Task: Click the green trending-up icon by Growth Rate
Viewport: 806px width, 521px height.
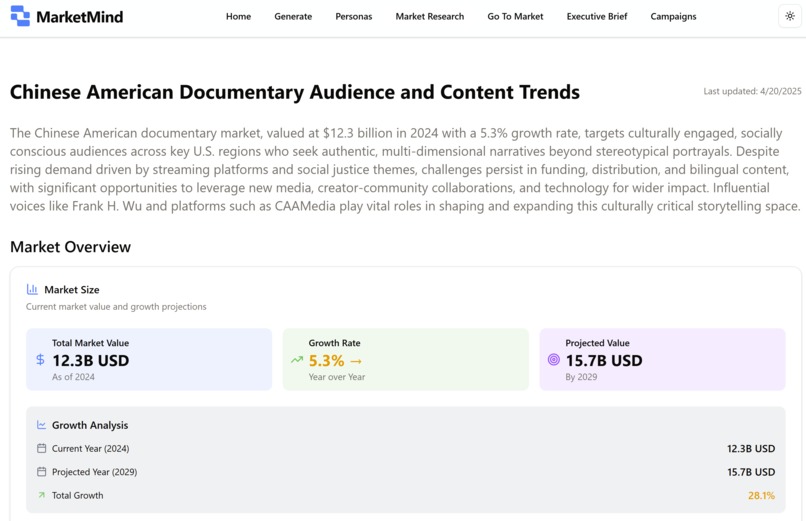Action: tap(297, 360)
